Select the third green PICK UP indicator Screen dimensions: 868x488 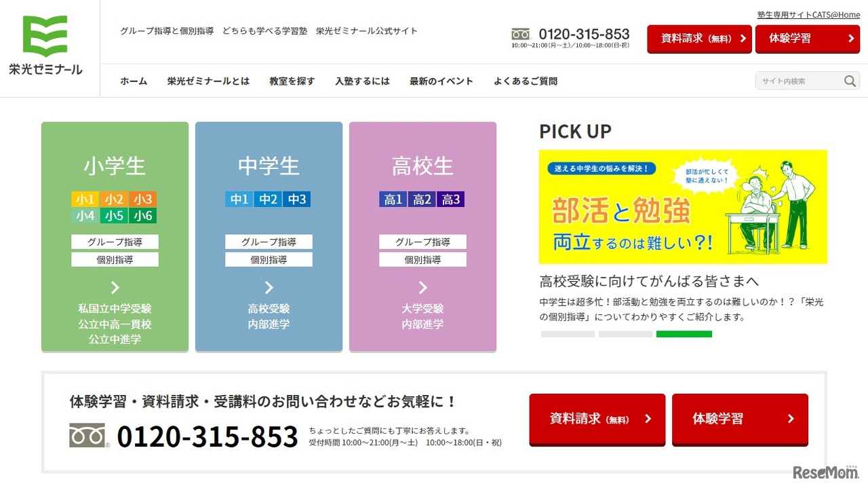pos(684,334)
